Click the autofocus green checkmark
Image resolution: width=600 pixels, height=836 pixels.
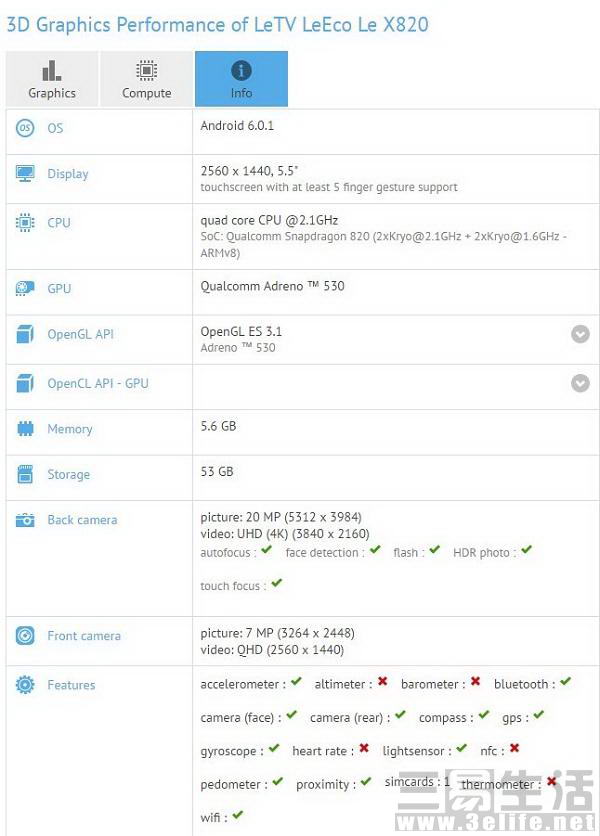tap(270, 550)
